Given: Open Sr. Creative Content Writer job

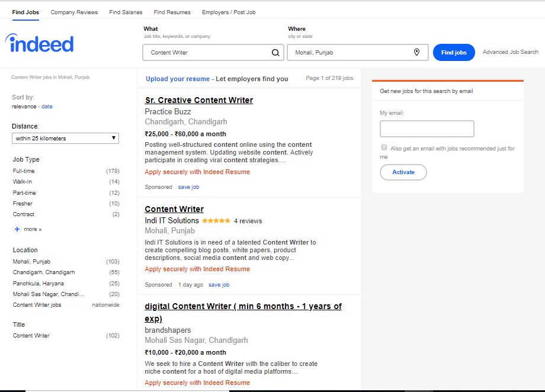Looking at the screenshot, I should 199,100.
